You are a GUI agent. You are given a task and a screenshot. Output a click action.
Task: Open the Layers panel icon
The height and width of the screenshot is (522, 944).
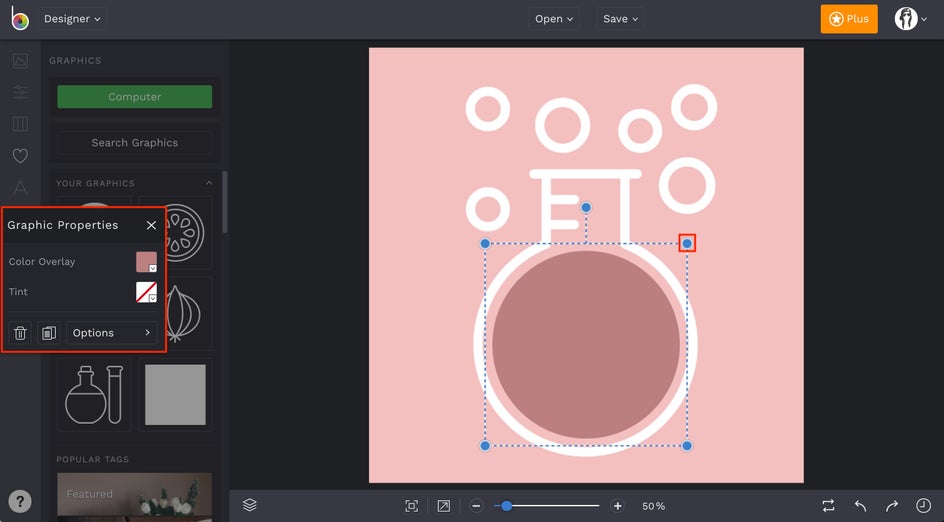coord(250,506)
